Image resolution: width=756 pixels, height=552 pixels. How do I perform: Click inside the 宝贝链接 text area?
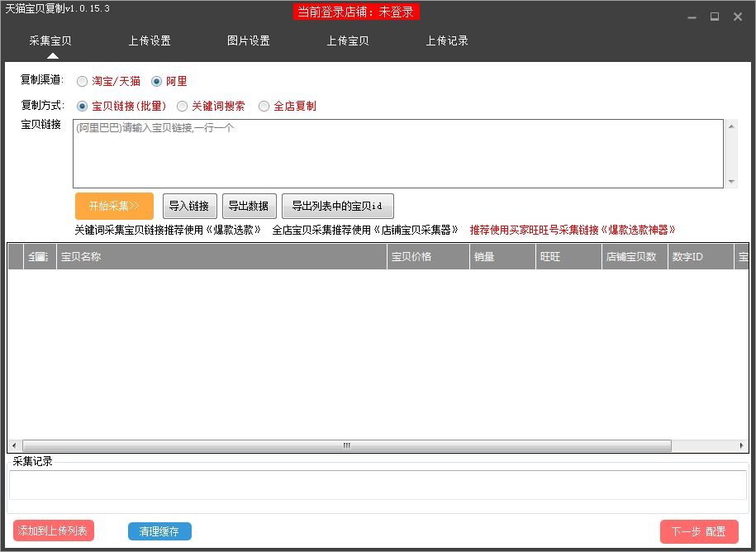398,154
